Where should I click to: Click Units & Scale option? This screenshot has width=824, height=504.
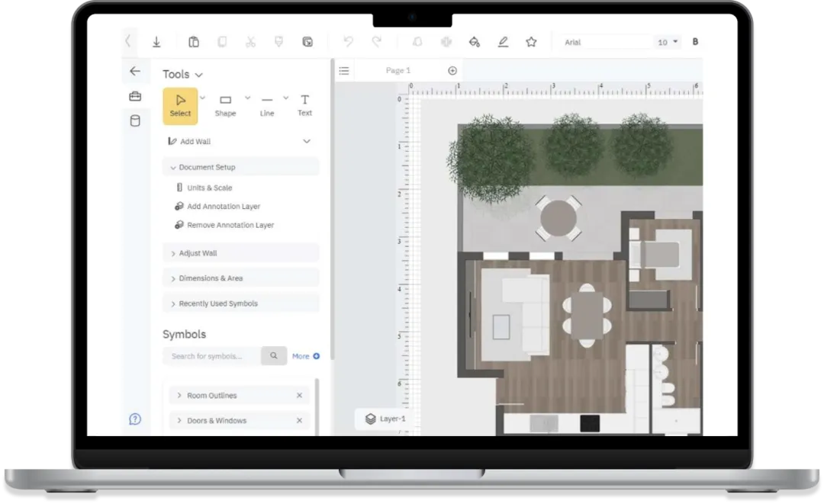coord(209,188)
